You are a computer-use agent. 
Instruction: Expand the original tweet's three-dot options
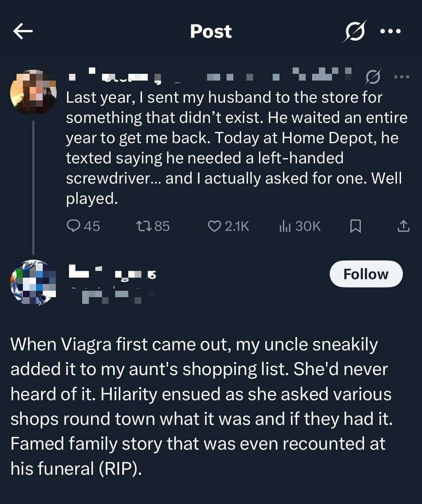click(x=402, y=77)
